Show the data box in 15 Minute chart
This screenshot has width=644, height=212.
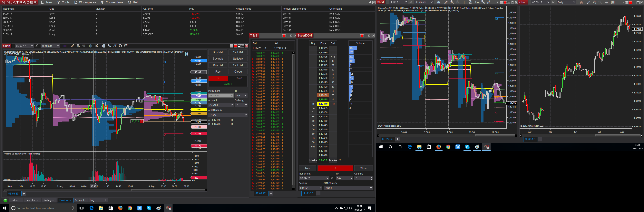(96, 46)
